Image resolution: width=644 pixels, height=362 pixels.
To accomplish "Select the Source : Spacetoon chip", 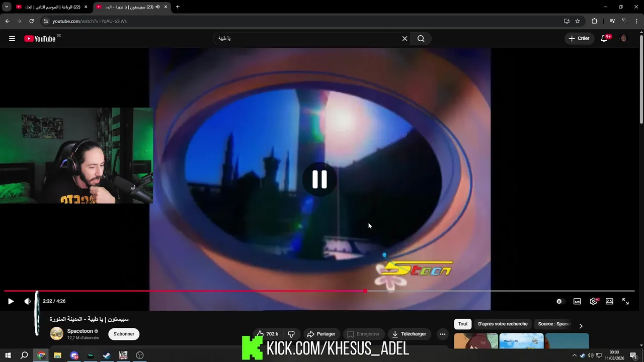I will (554, 324).
